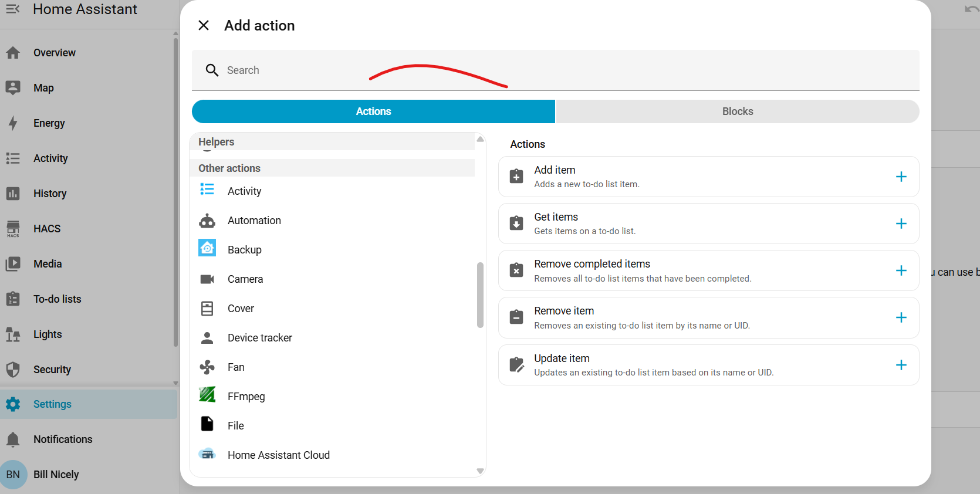
Task: Click the Settings gear icon
Action: tap(13, 404)
